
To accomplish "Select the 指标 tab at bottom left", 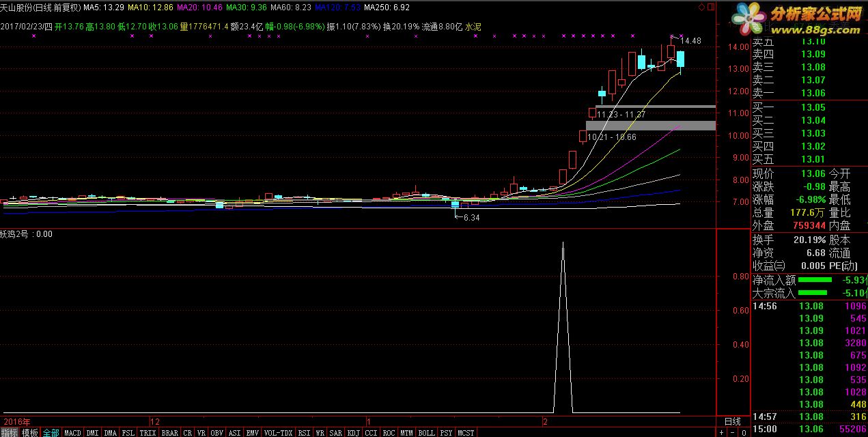I will pos(10,433).
